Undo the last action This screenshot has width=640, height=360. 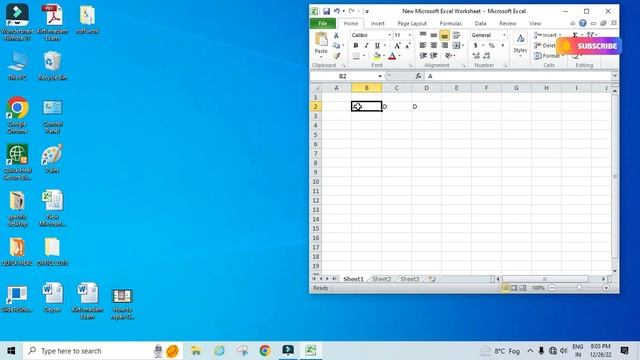(x=337, y=11)
